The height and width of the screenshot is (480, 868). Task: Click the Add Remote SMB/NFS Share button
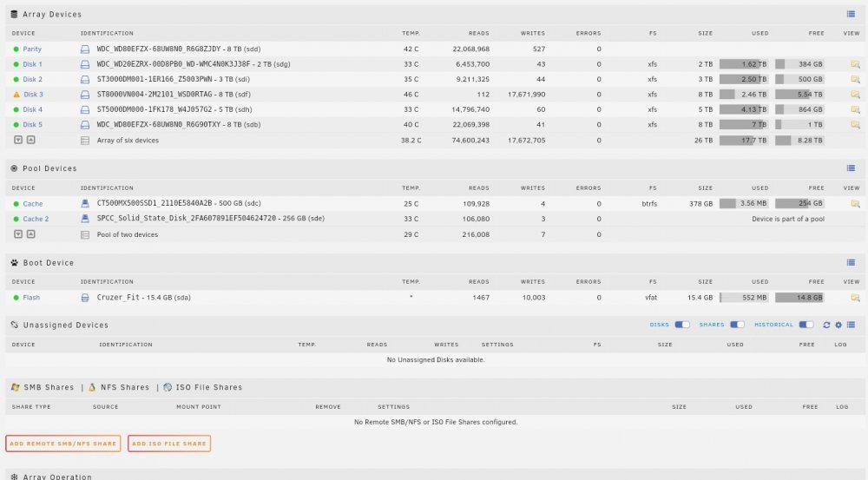tap(63, 444)
